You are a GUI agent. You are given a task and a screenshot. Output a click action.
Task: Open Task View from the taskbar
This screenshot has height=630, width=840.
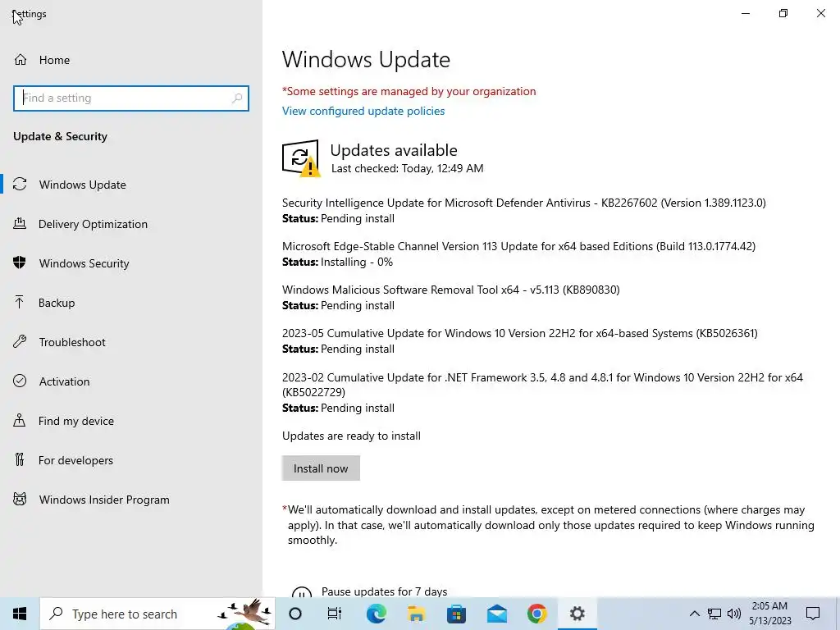[335, 614]
